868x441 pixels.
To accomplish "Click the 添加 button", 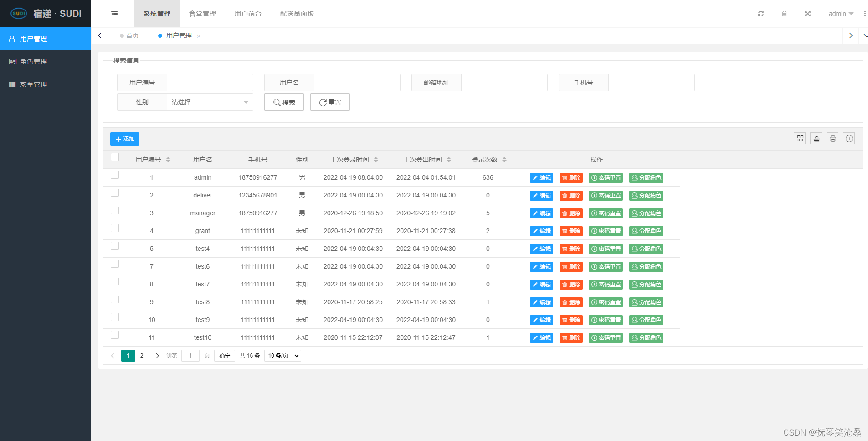I will click(124, 139).
